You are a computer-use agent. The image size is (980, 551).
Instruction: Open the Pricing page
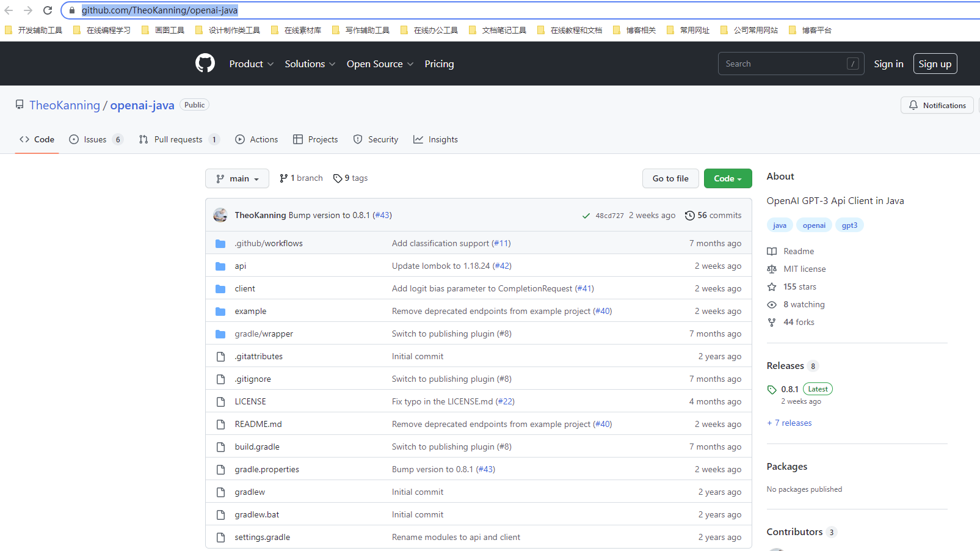pos(440,64)
